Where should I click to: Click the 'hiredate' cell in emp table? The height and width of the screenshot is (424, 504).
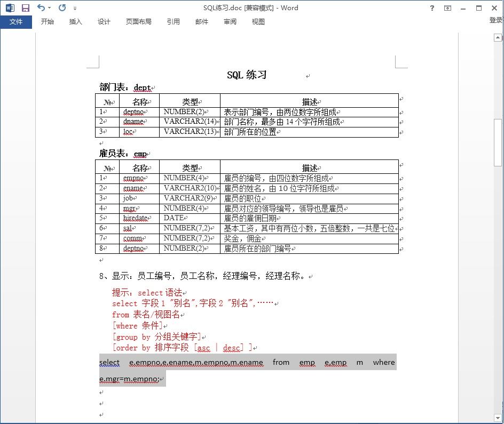coord(139,218)
